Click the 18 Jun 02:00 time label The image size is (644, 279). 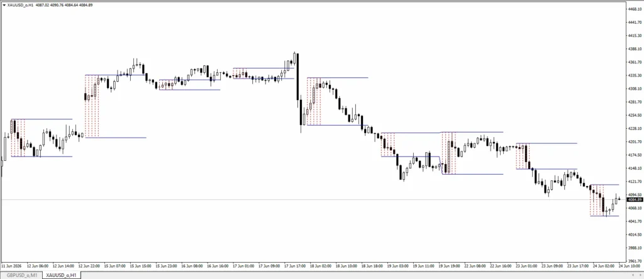tap(321, 266)
